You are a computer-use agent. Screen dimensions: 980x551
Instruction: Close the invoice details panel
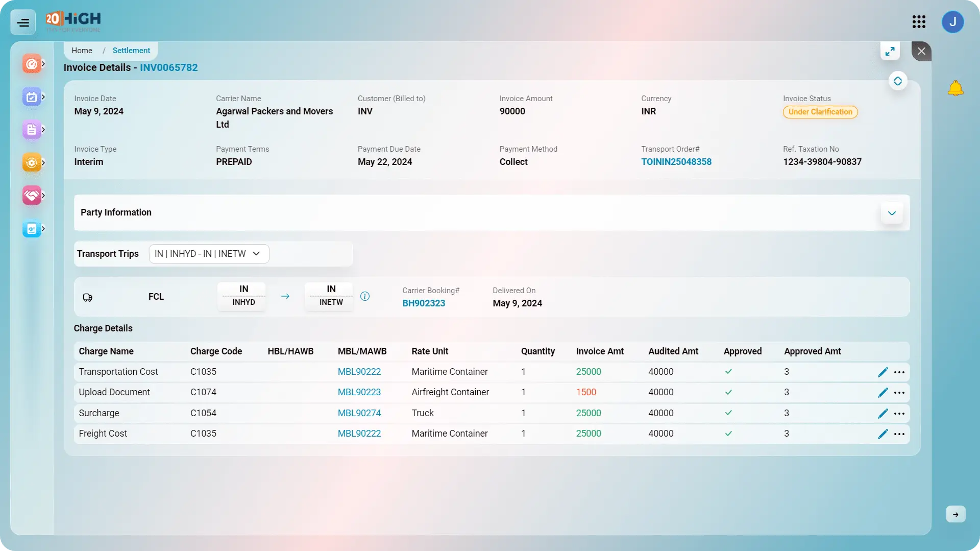pyautogui.click(x=921, y=51)
